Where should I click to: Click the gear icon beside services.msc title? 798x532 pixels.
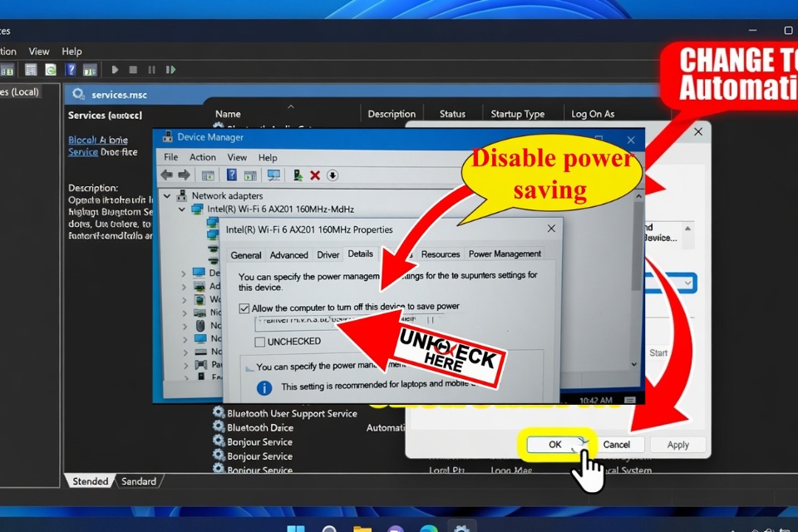[x=78, y=94]
